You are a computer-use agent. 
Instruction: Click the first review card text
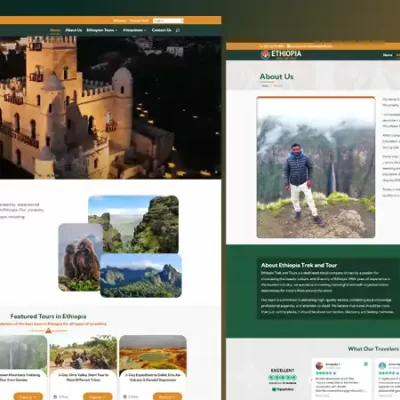(x=340, y=385)
